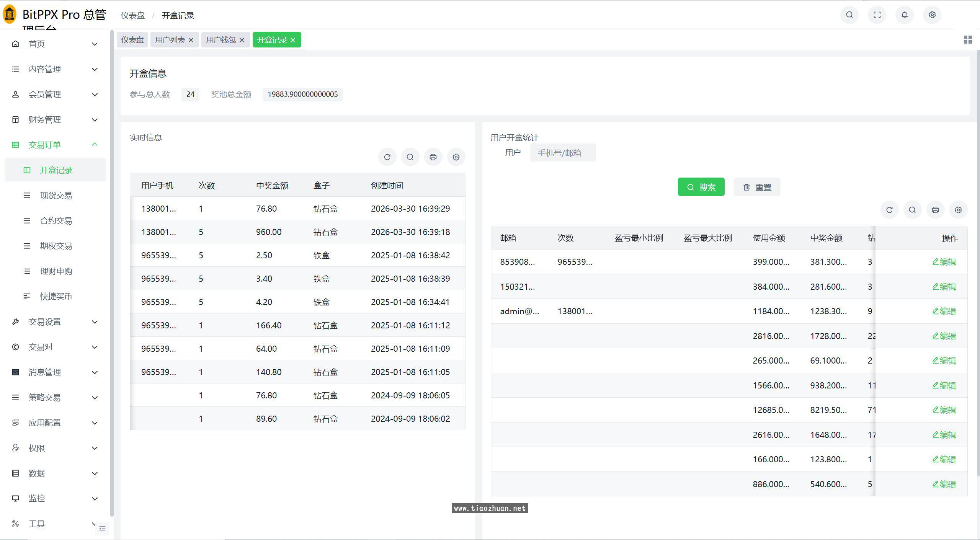980x540 pixels.
Task: Collapse sidebar using bottom fold icon
Action: click(x=102, y=529)
